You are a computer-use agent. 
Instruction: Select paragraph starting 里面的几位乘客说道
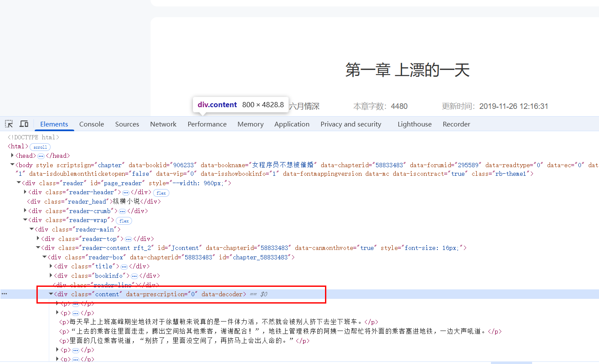pyautogui.click(x=184, y=341)
